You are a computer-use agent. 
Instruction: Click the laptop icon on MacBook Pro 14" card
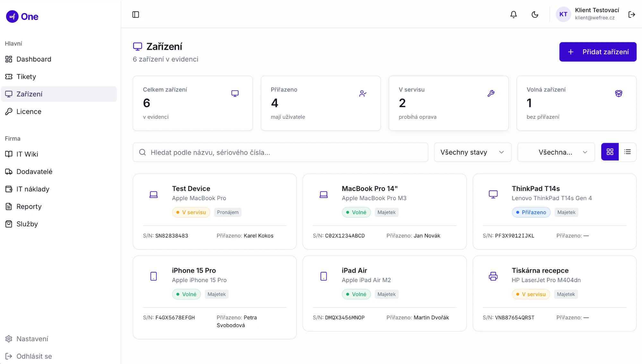(x=324, y=195)
